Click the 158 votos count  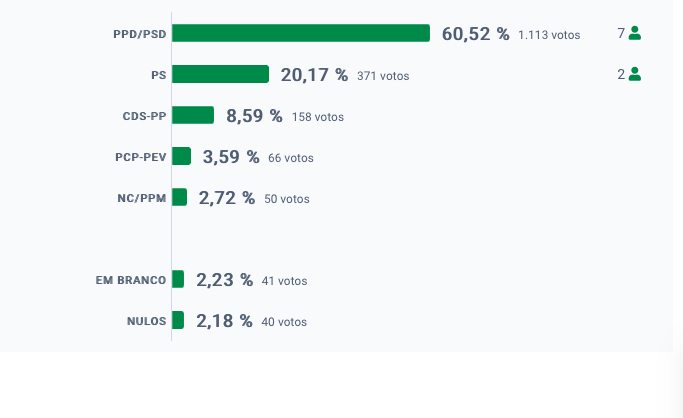(318, 117)
